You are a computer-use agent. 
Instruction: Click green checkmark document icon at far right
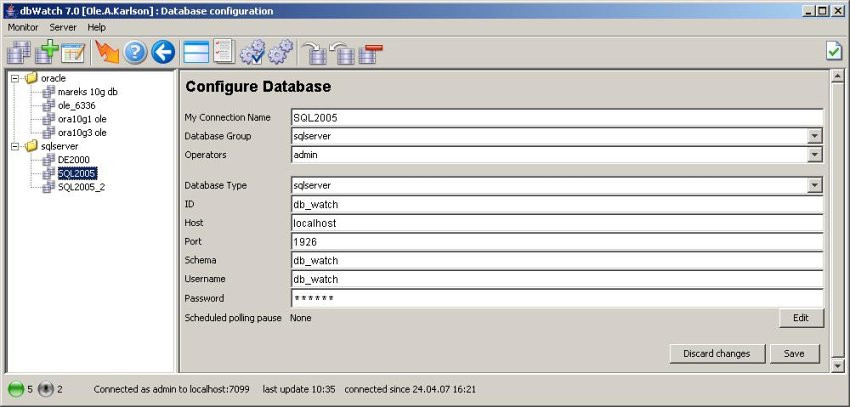(834, 51)
